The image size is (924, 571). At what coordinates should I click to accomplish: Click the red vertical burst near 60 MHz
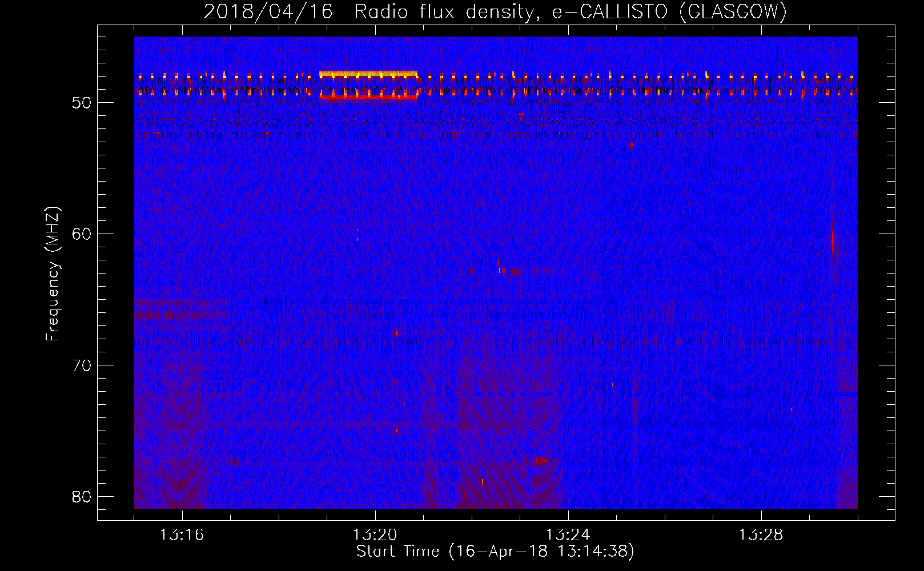click(833, 243)
